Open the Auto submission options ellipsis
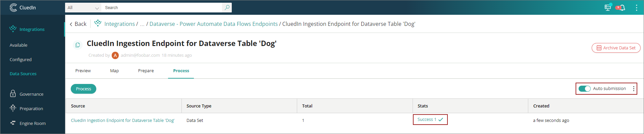 click(634, 89)
